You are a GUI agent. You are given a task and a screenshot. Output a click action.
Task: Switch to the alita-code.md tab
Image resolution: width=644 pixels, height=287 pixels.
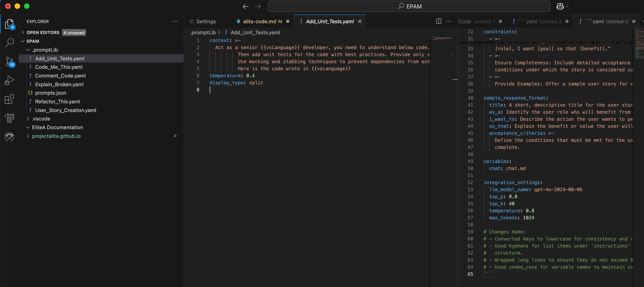coord(262,22)
